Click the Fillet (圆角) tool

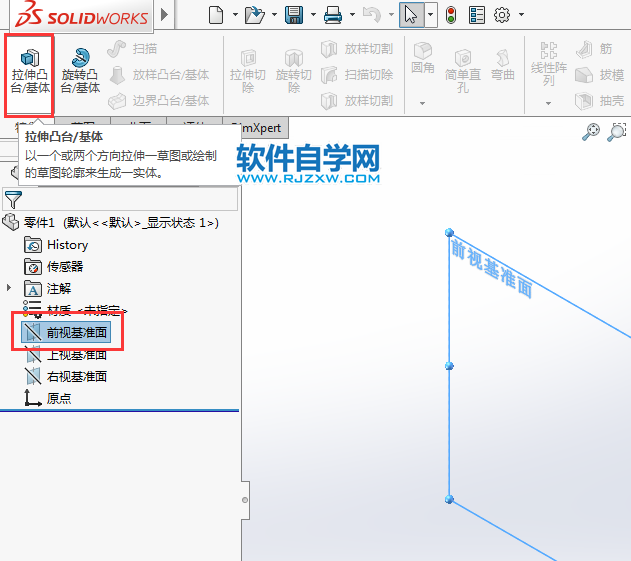point(423,58)
